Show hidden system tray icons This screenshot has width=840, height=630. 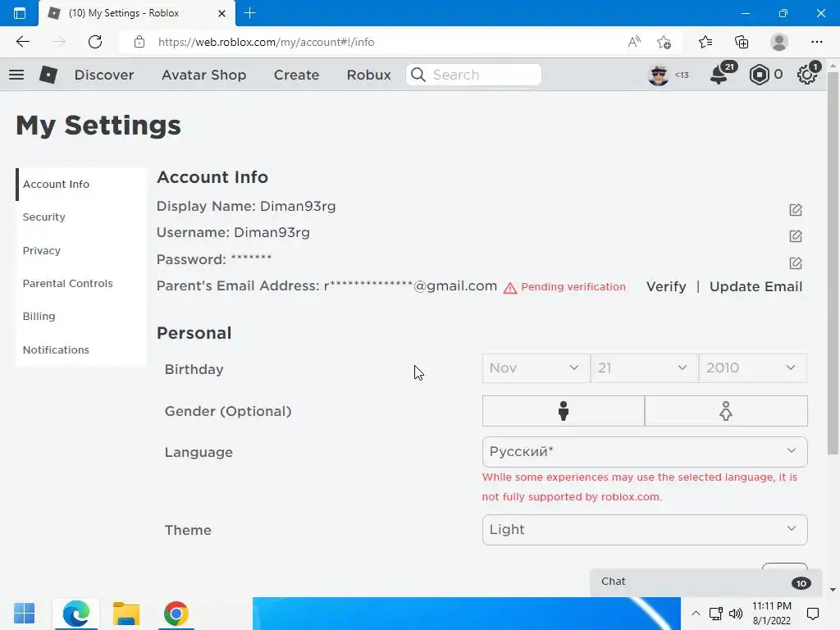696,614
